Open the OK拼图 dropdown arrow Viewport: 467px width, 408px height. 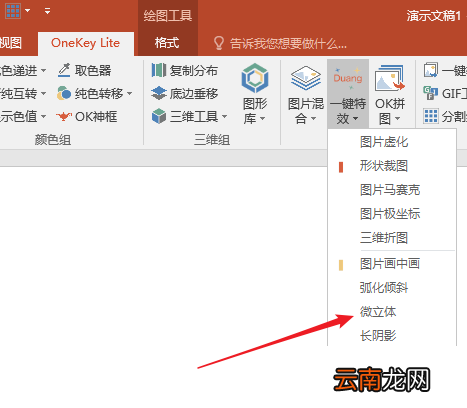click(x=397, y=119)
